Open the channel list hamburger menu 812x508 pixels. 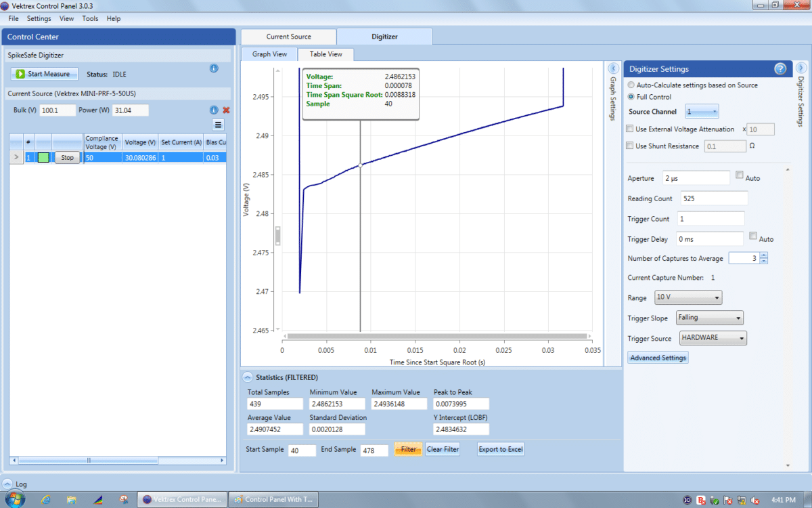pyautogui.click(x=218, y=125)
